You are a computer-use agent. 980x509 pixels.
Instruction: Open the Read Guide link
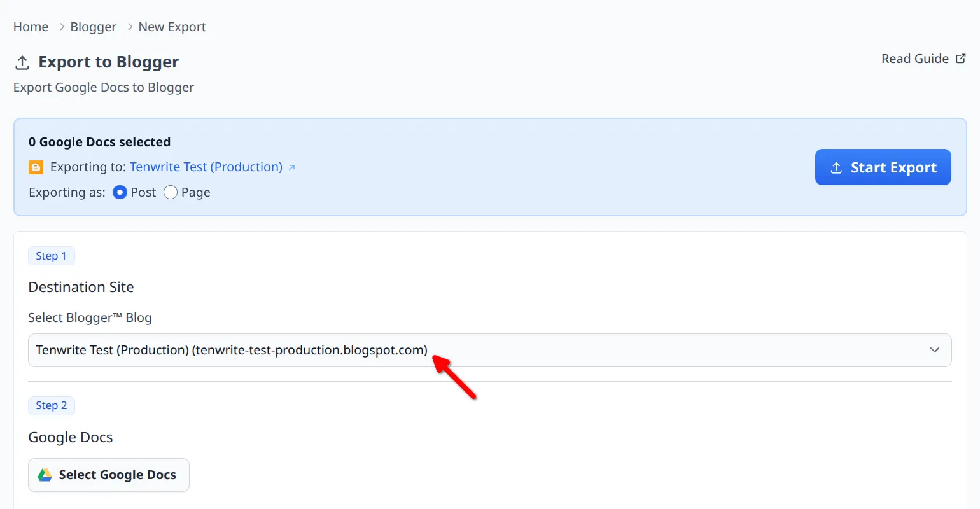pyautogui.click(x=914, y=58)
